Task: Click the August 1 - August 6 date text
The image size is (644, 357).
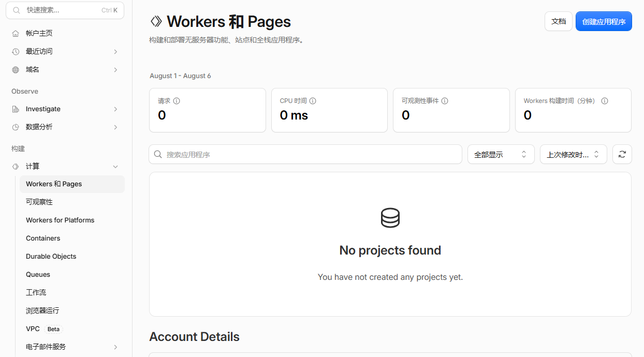Action: coord(180,76)
